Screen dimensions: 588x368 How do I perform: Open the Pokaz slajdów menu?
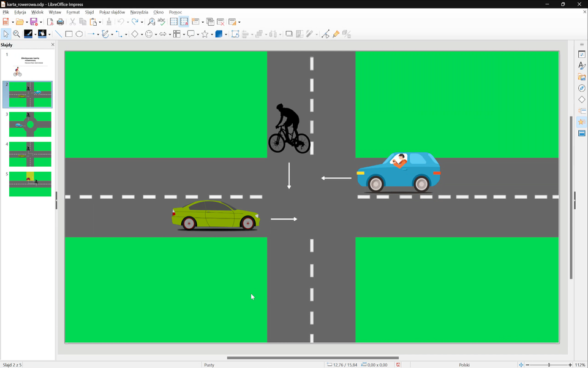pos(112,12)
